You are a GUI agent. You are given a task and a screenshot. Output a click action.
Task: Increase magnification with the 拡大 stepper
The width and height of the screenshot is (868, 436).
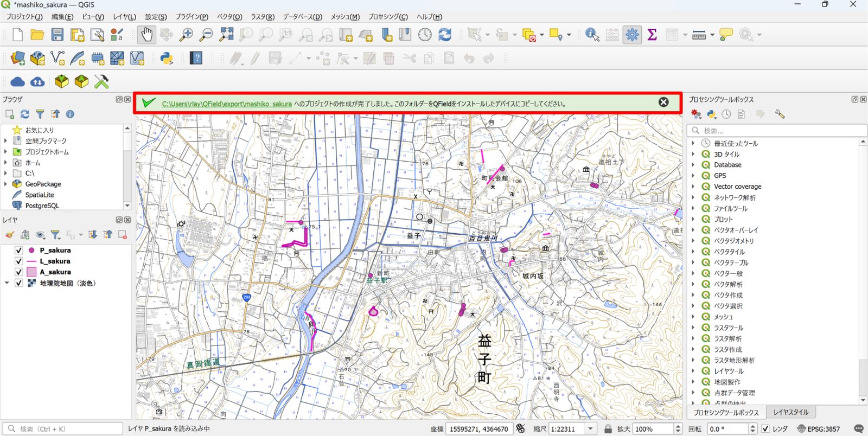coord(678,426)
